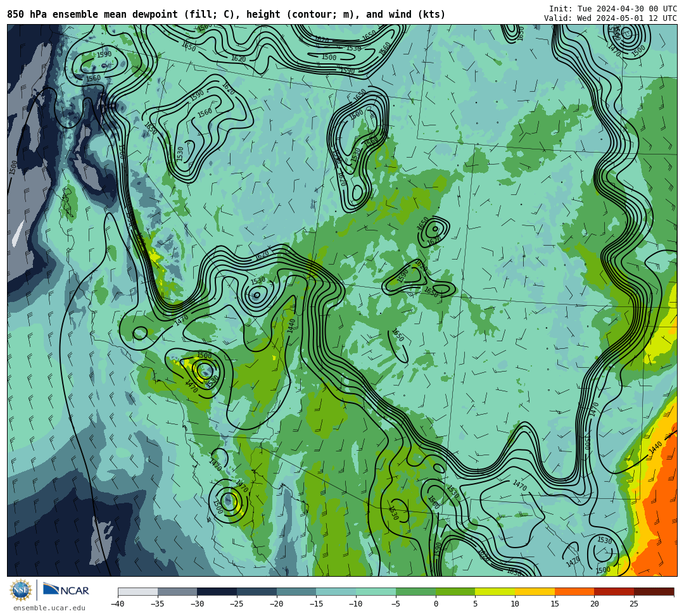This screenshot has width=684, height=616.
Task: Click the ensemble.ucar.edu text
Action: (x=49, y=608)
